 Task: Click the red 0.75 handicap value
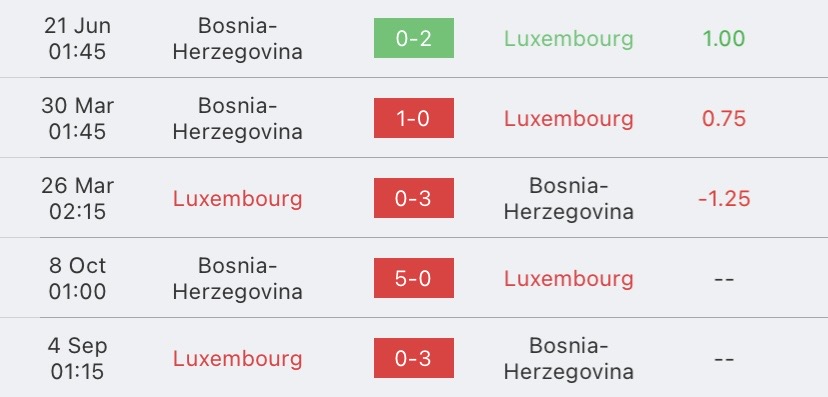tap(723, 119)
